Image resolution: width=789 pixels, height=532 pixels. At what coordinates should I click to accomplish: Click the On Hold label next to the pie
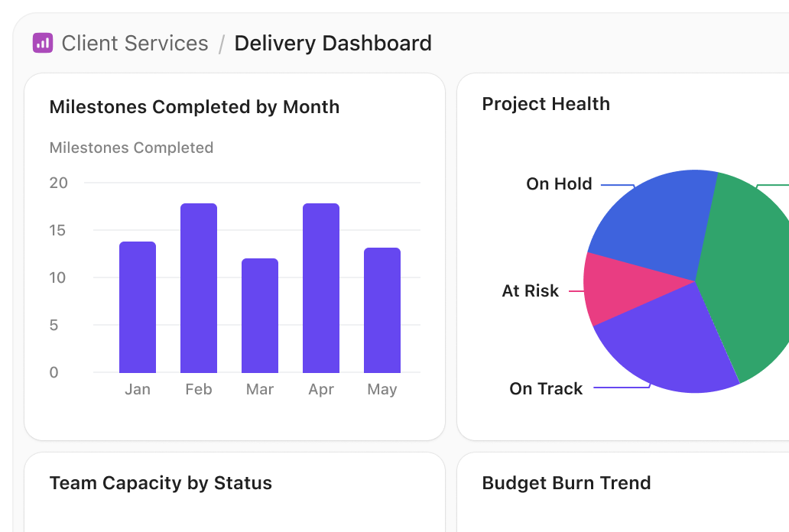click(559, 184)
